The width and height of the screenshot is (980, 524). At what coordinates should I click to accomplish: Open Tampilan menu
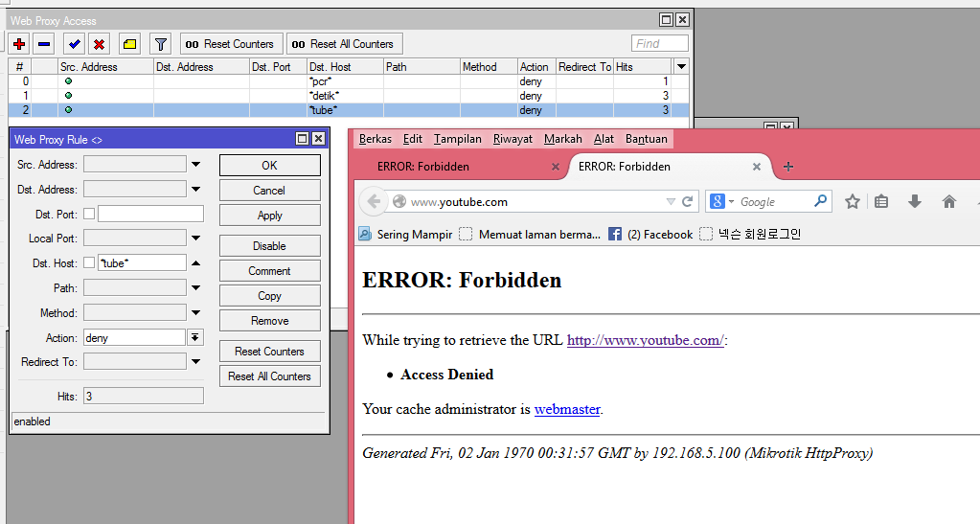point(458,139)
